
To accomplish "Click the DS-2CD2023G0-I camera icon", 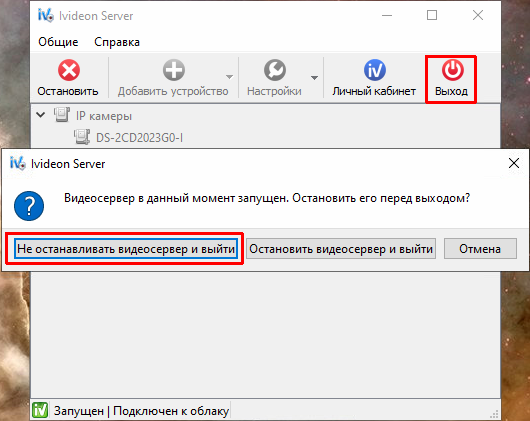I will point(82,137).
